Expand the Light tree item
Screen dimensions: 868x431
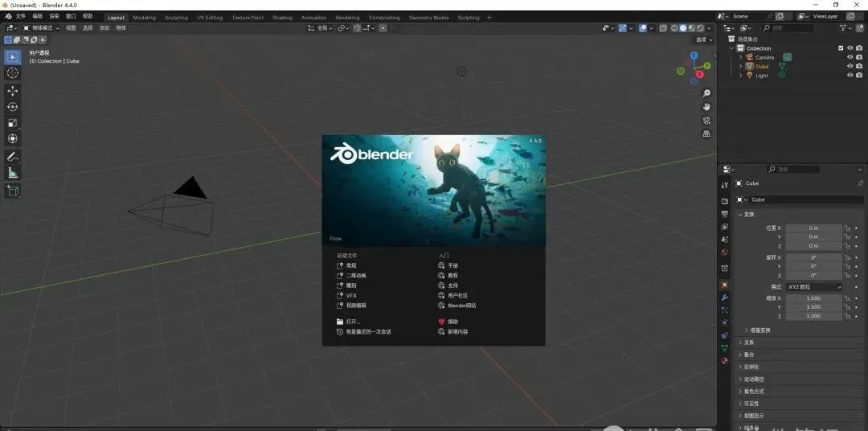tap(741, 76)
